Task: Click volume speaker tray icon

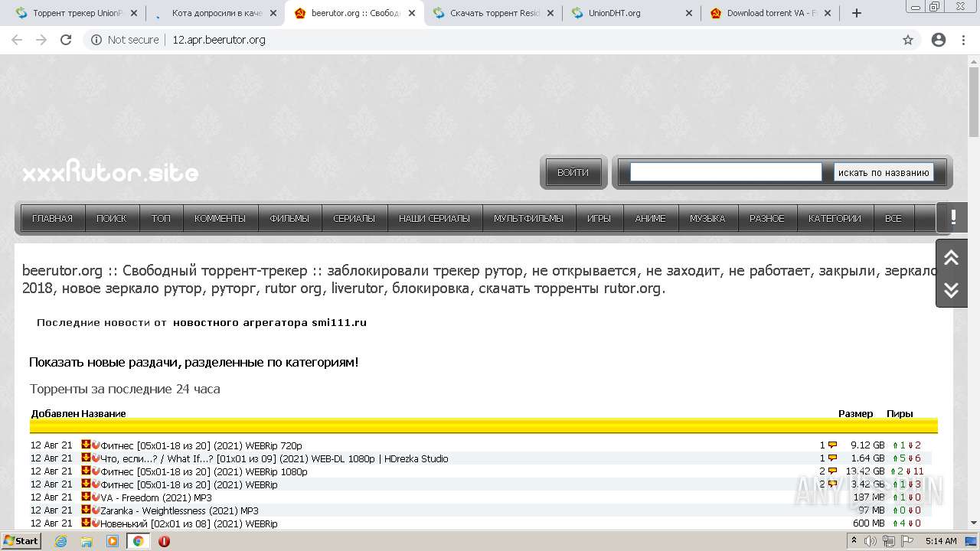Action: pyautogui.click(x=871, y=541)
